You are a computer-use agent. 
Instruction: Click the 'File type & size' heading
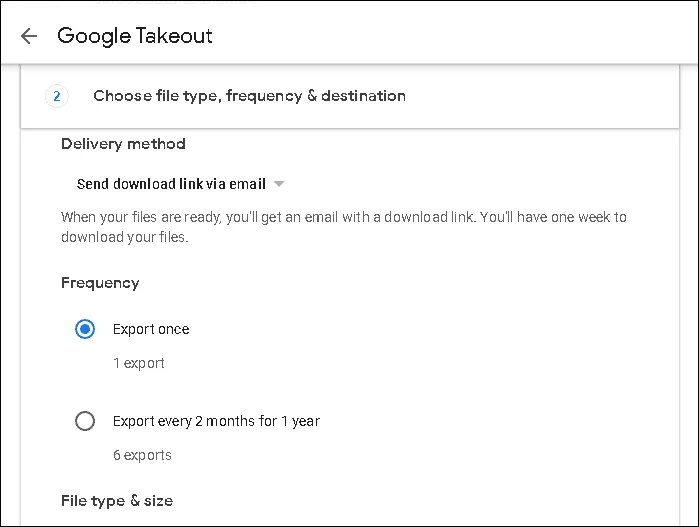click(x=117, y=501)
